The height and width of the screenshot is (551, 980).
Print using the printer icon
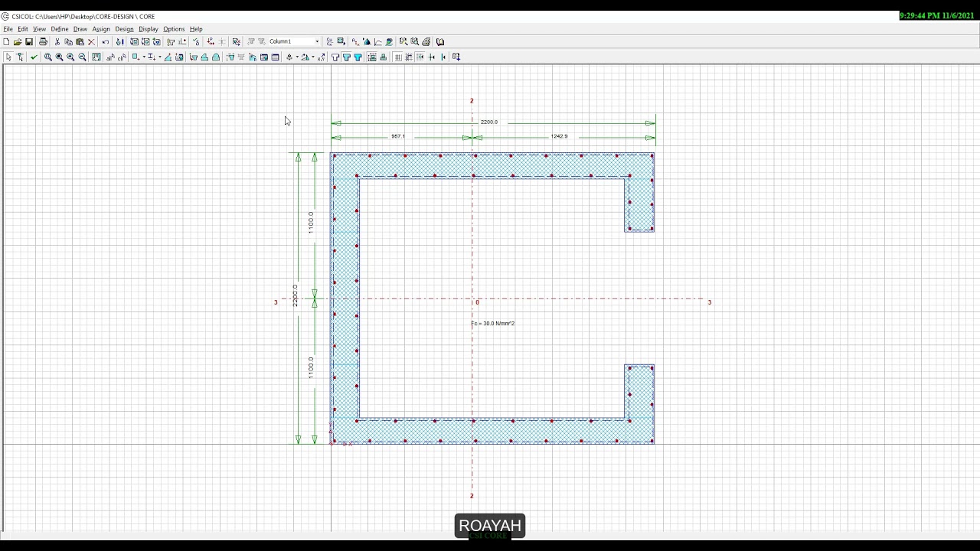(43, 42)
